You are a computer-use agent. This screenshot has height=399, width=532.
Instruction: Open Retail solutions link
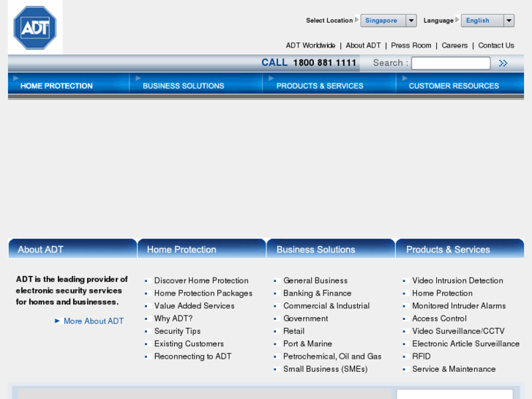(x=294, y=331)
